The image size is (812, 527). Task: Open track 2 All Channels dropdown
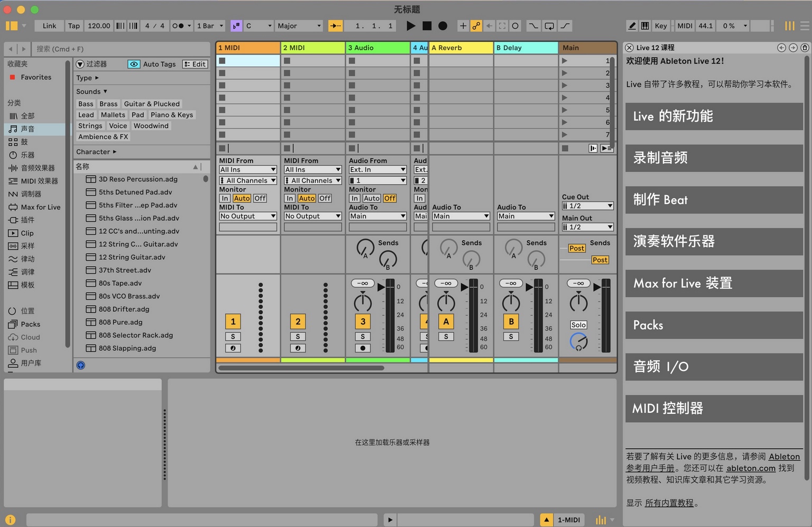click(313, 180)
